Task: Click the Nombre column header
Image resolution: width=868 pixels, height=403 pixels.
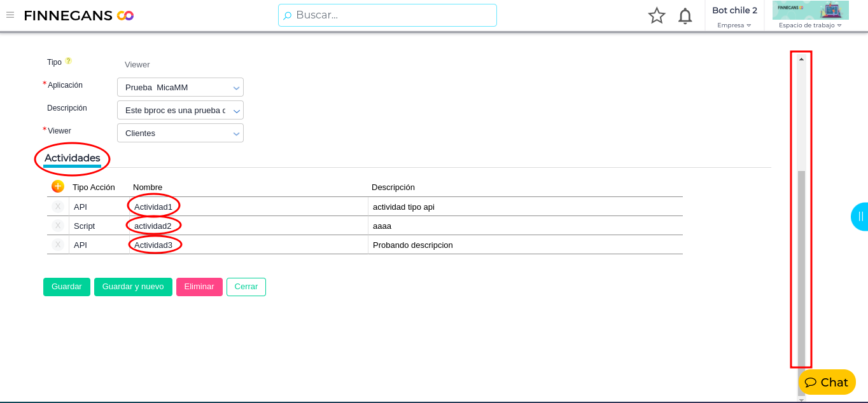Action: click(148, 187)
